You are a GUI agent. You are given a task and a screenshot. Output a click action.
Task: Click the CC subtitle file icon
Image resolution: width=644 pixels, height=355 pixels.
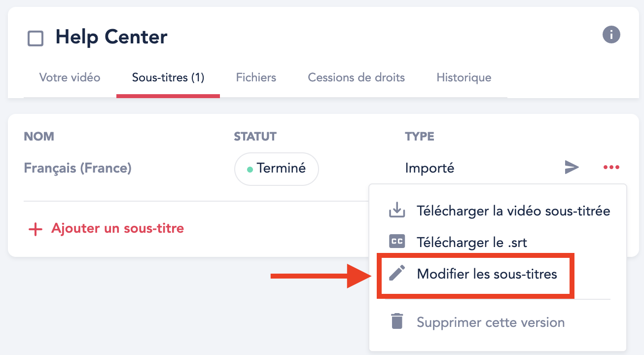pos(397,242)
